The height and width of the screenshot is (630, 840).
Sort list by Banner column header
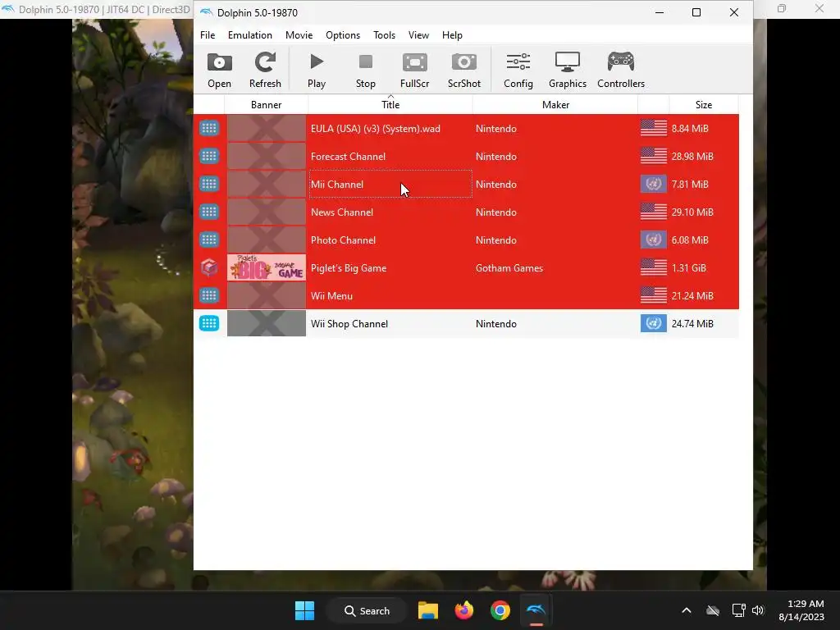[x=267, y=104]
